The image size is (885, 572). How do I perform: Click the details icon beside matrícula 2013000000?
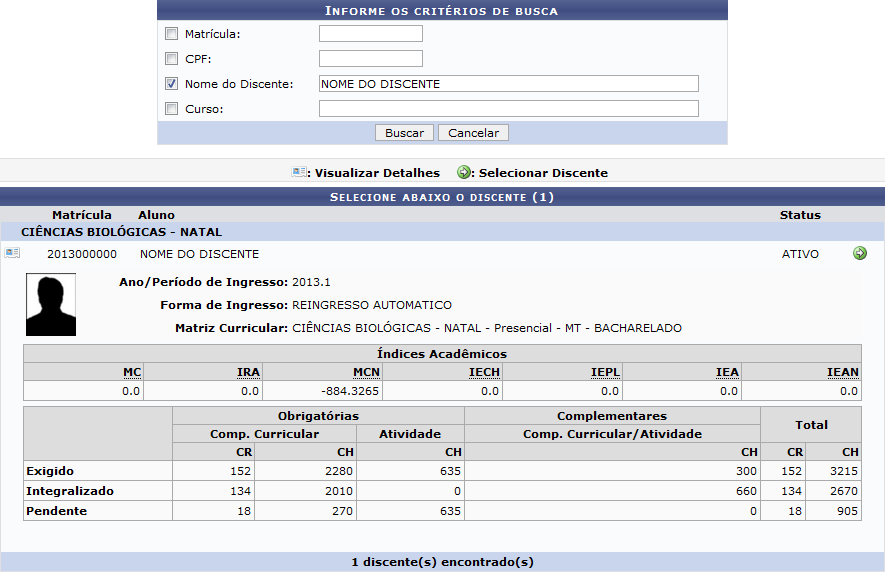12,254
